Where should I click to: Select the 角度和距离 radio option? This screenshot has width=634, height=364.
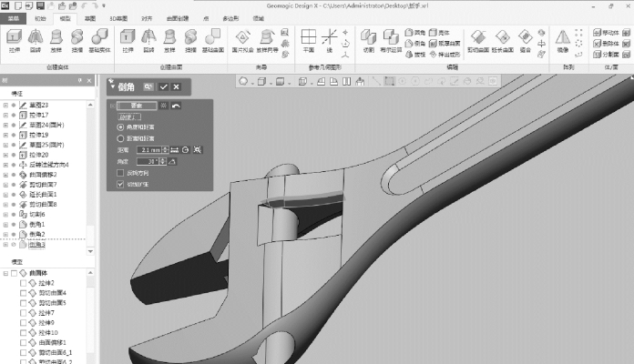pyautogui.click(x=121, y=126)
